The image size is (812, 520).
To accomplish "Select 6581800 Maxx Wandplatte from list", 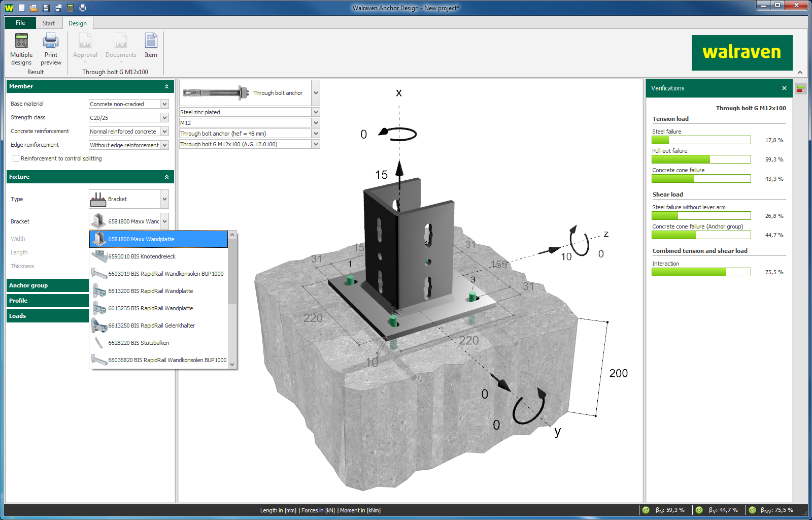I will (x=158, y=239).
